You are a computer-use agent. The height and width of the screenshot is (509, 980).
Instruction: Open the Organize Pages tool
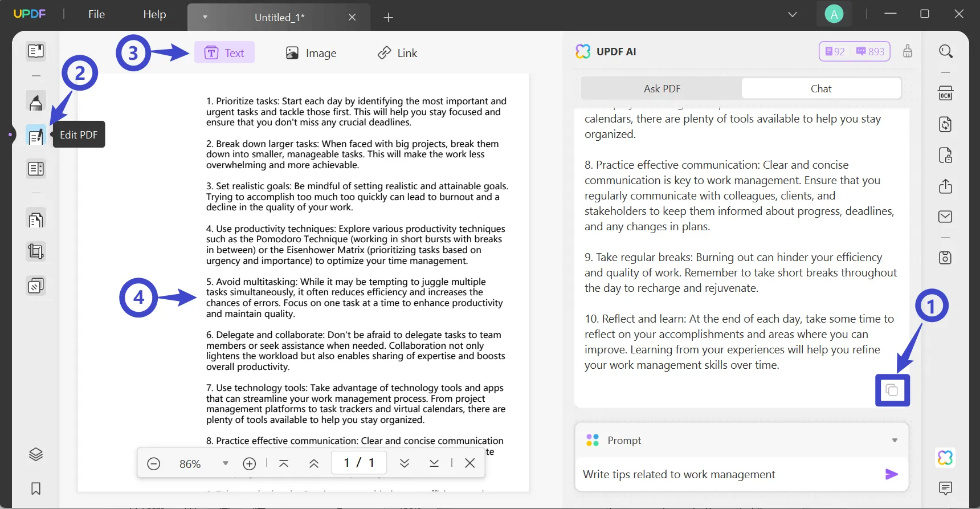(36, 219)
